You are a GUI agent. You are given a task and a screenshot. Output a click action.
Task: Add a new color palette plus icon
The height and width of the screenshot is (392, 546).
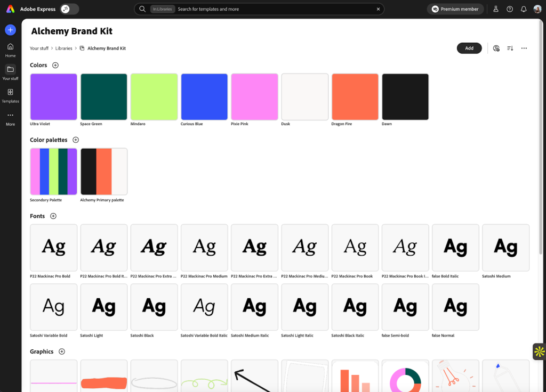pos(76,140)
